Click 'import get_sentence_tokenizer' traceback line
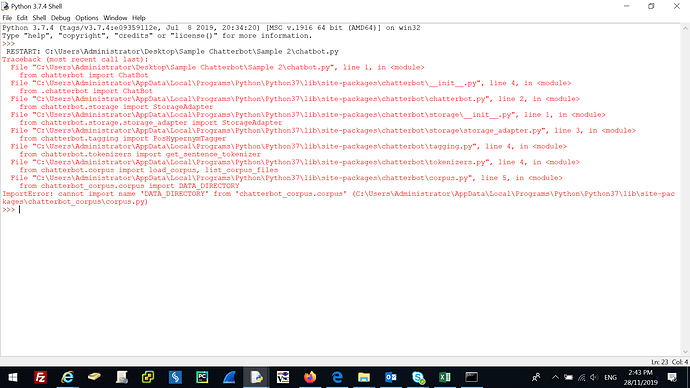Image resolution: width=690 pixels, height=388 pixels. click(x=140, y=154)
